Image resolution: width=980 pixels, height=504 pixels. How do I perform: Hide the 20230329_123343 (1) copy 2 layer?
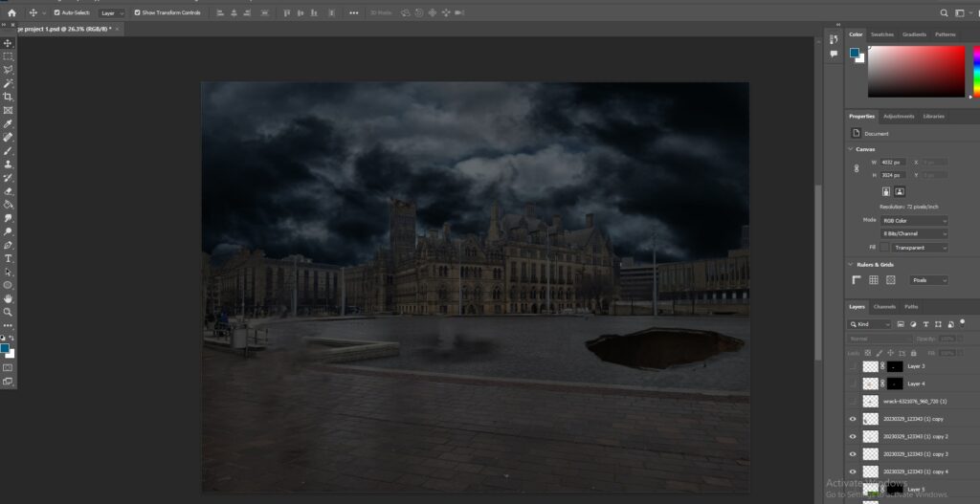(853, 436)
